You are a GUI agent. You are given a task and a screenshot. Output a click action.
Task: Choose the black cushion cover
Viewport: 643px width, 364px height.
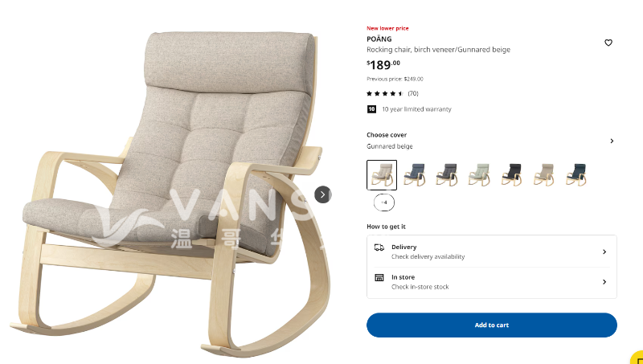[511, 174]
